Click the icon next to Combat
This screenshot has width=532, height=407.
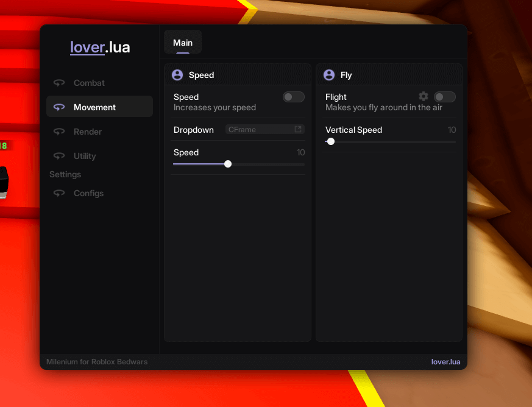59,83
